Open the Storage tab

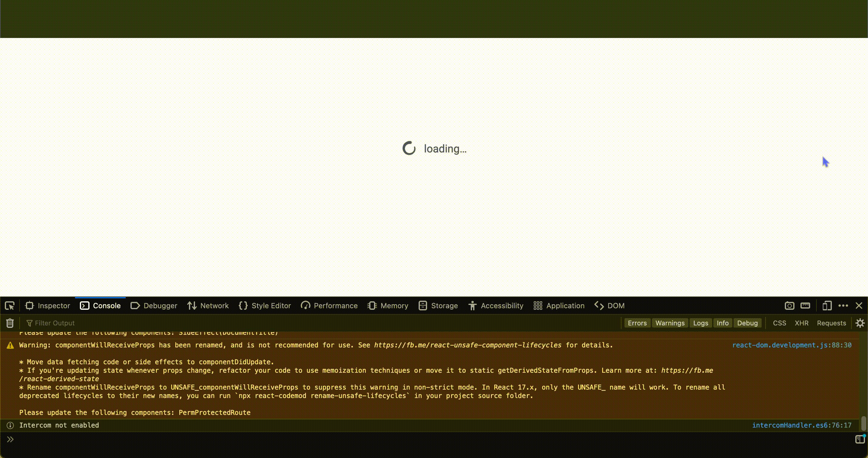pos(438,306)
